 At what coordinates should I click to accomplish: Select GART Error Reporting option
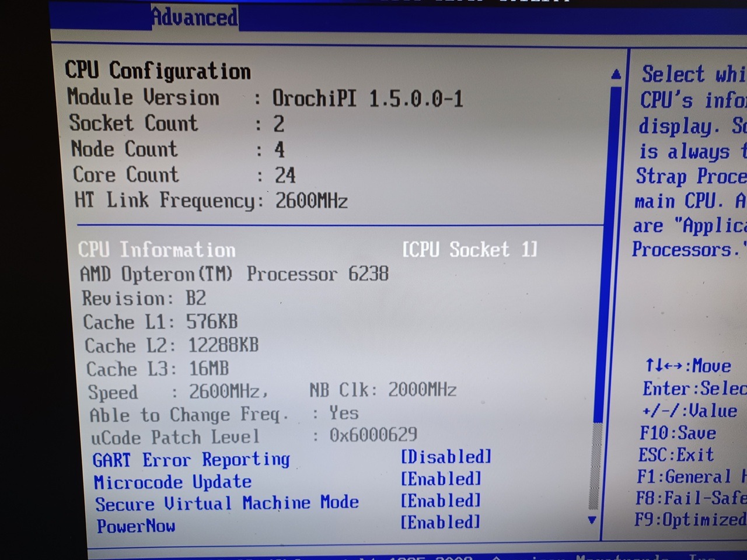(x=191, y=460)
